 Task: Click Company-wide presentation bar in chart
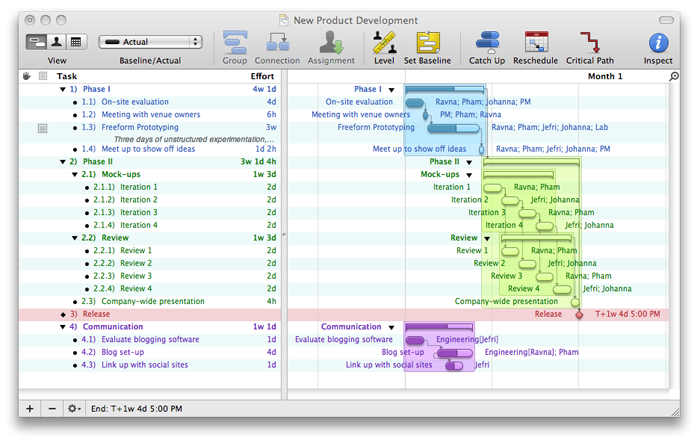[x=575, y=303]
